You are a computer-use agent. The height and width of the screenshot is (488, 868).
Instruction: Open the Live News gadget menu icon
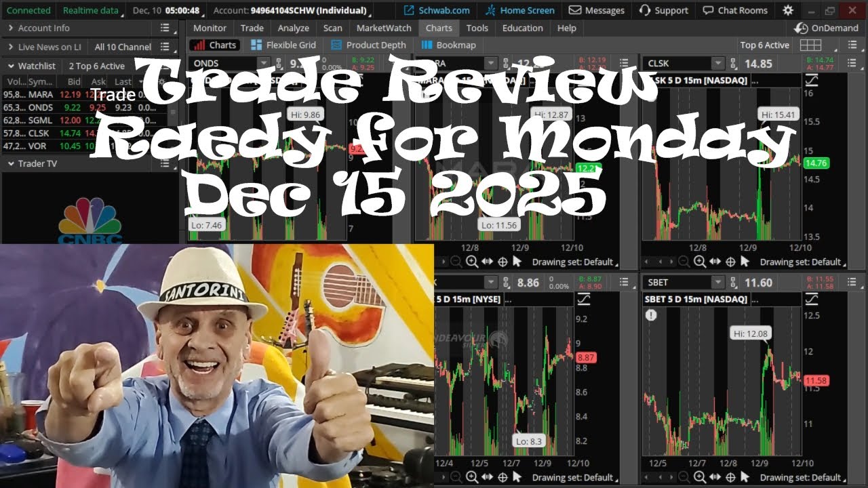(x=165, y=47)
